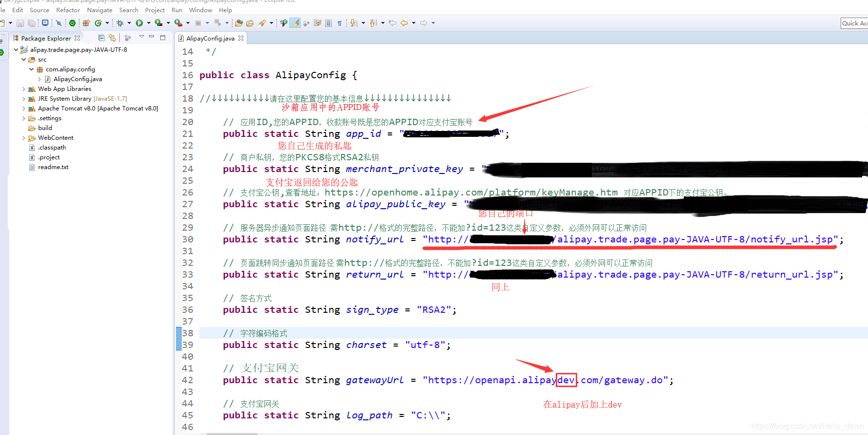Open Back navigation history dropdown
868x435 pixels.
tap(413, 23)
